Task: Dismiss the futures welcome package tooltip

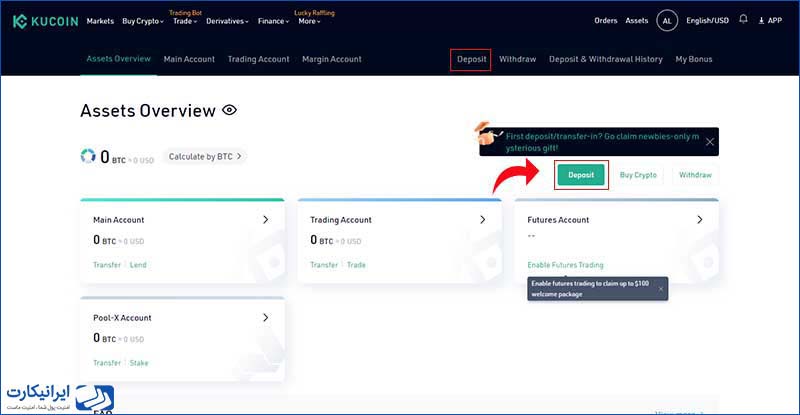Action: pyautogui.click(x=661, y=289)
